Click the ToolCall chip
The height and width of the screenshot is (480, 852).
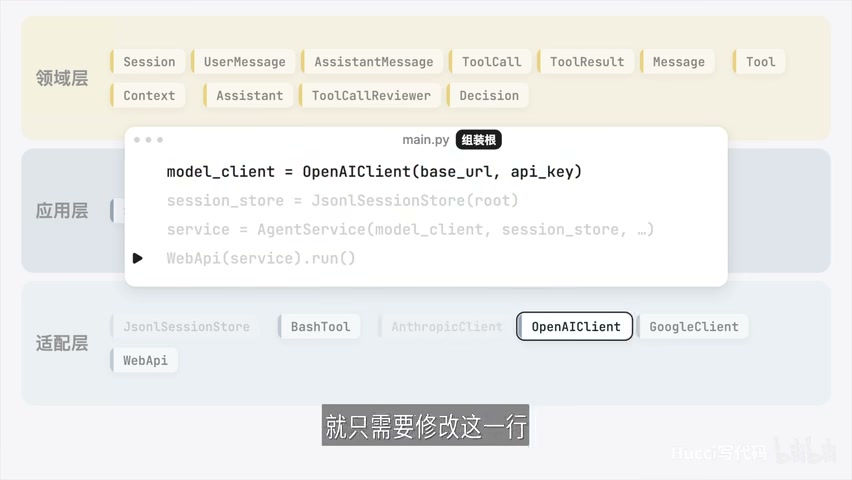point(490,62)
